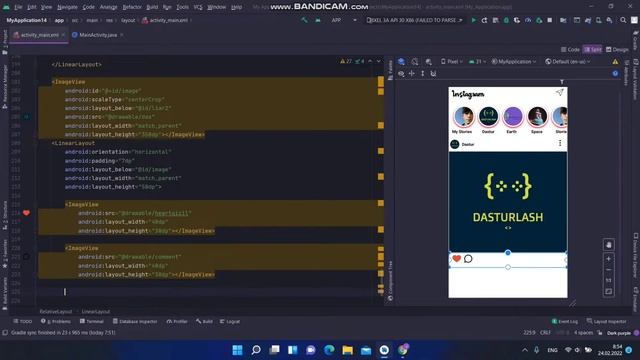Click the 27 warnings indicator in editor
This screenshot has width=640, height=360.
[x=346, y=62]
